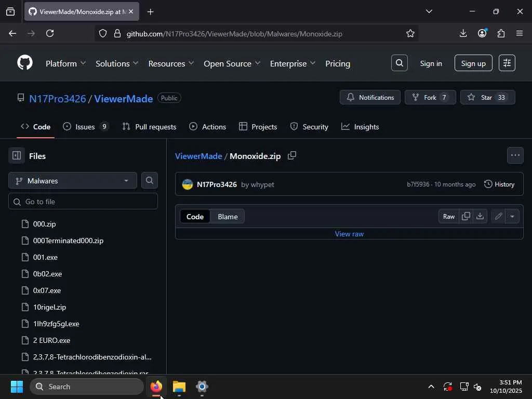The image size is (532, 399).
Task: Open the Actions tab
Action: coord(208,127)
